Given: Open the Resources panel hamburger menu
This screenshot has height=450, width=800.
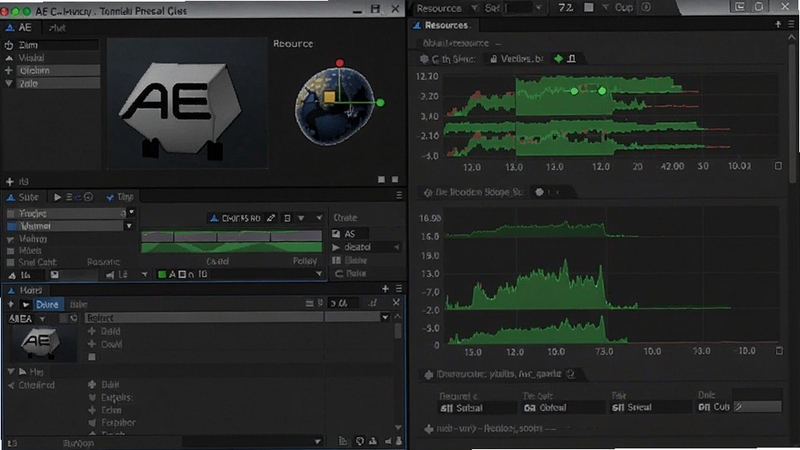Looking at the screenshot, I should click(x=791, y=24).
